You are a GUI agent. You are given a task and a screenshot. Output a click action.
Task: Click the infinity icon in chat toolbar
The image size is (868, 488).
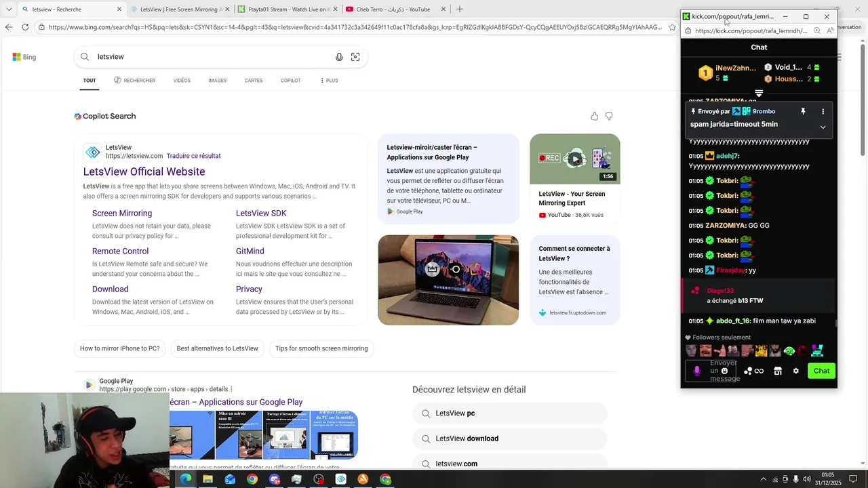pos(759,371)
